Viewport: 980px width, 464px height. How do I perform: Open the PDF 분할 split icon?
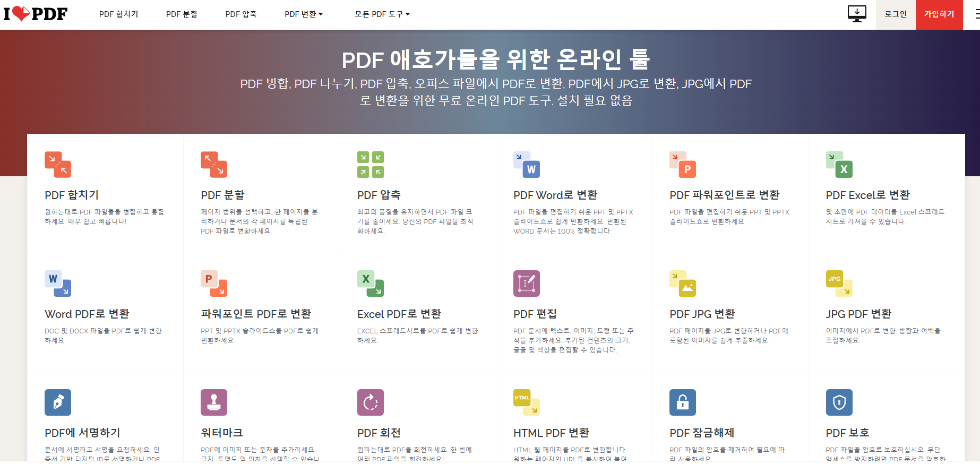(x=214, y=165)
